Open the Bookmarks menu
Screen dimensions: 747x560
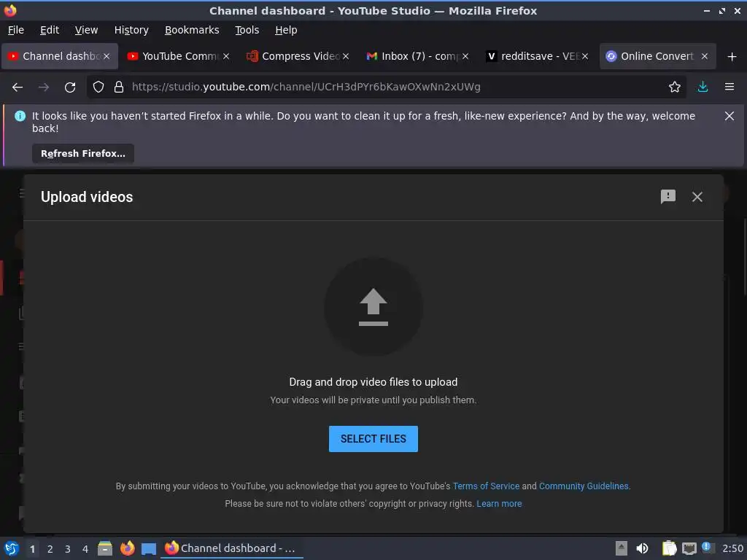pyautogui.click(x=192, y=30)
